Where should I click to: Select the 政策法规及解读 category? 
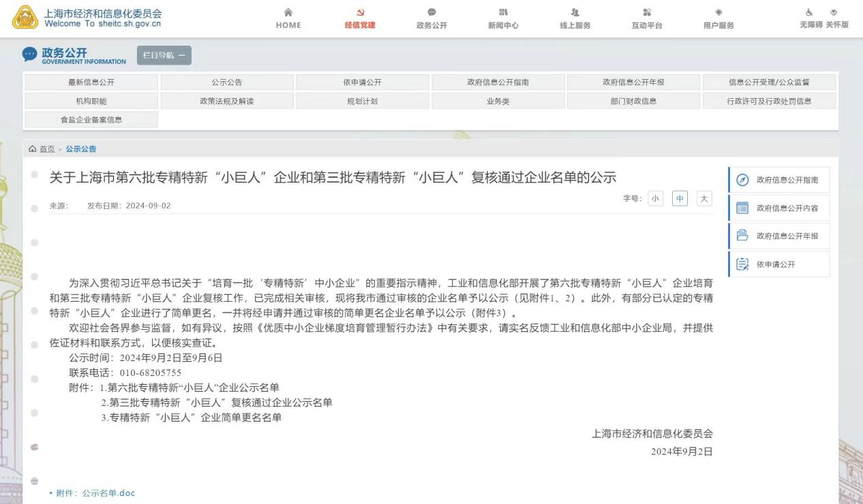(227, 101)
